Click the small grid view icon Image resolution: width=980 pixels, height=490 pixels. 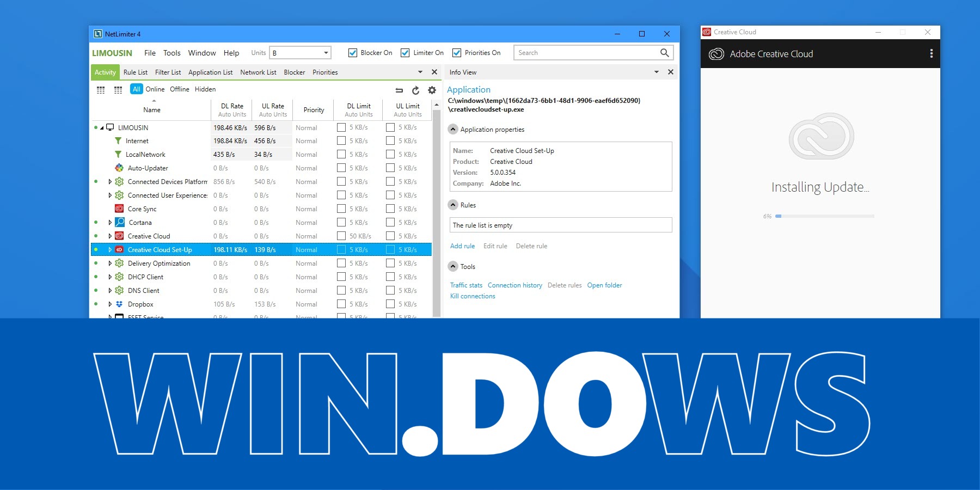101,90
